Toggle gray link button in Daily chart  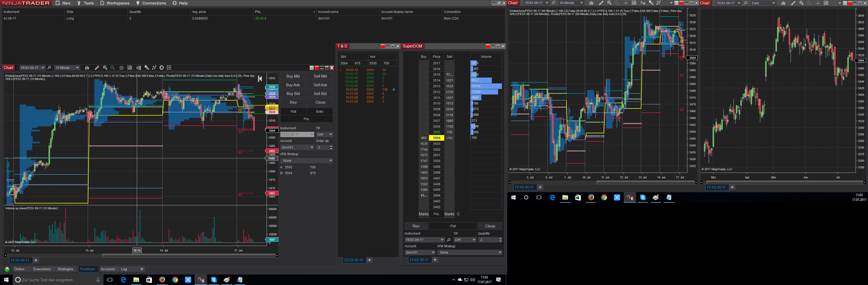coord(845,3)
